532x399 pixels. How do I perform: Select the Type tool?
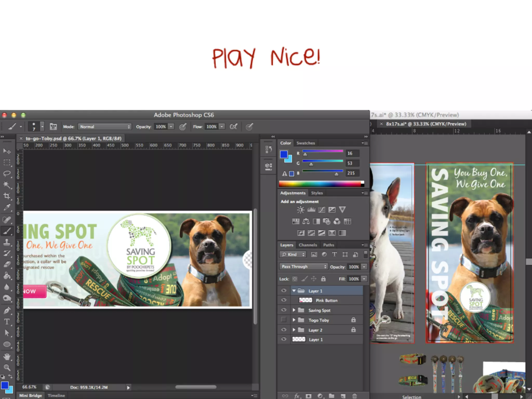[7, 322]
